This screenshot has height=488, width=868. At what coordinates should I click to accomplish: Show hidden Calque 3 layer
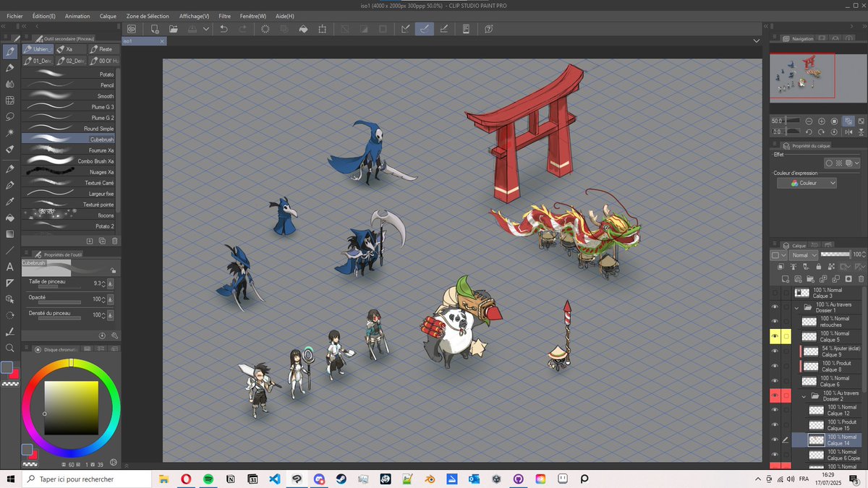click(x=775, y=293)
